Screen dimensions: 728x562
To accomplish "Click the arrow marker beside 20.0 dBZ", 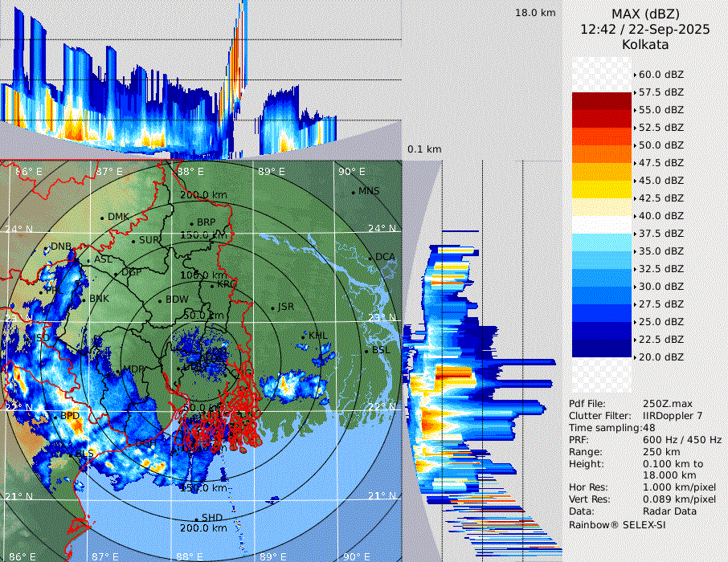I will tap(636, 357).
